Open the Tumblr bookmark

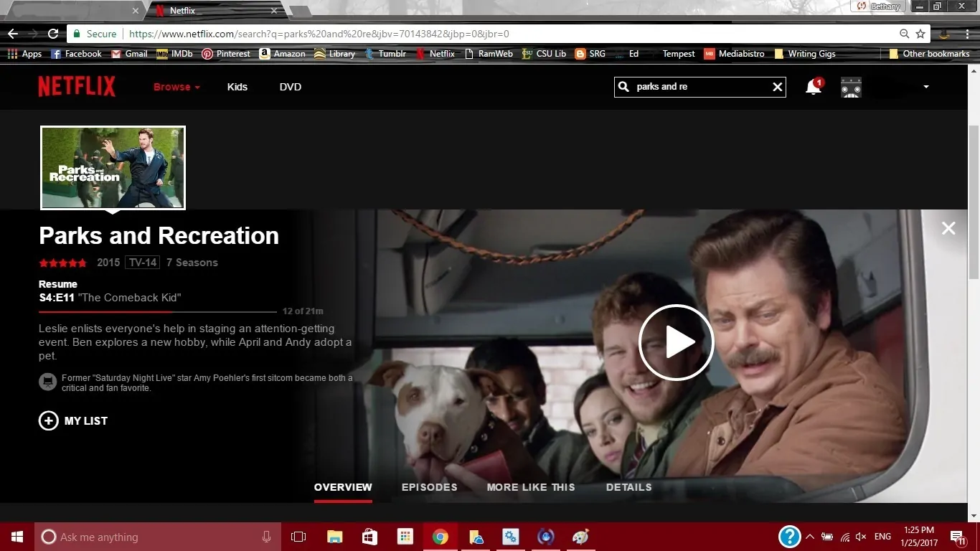(385, 54)
